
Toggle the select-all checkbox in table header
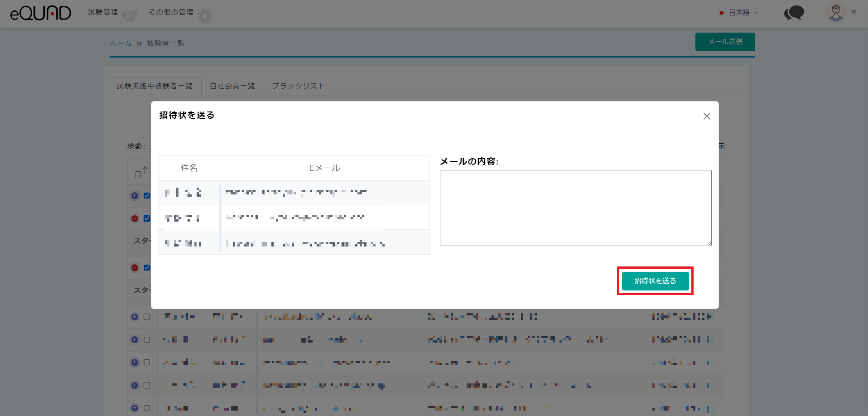point(138,174)
